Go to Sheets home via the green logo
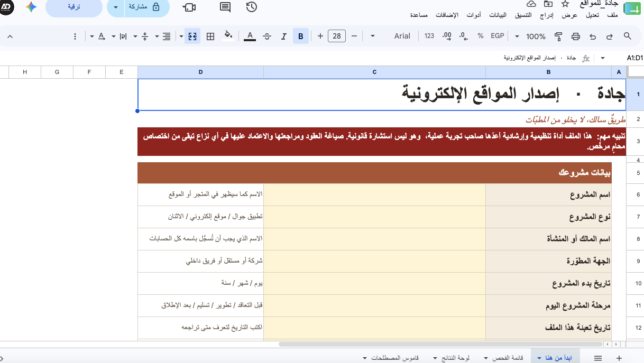Viewport: 644px width, 363px height. pos(631,9)
